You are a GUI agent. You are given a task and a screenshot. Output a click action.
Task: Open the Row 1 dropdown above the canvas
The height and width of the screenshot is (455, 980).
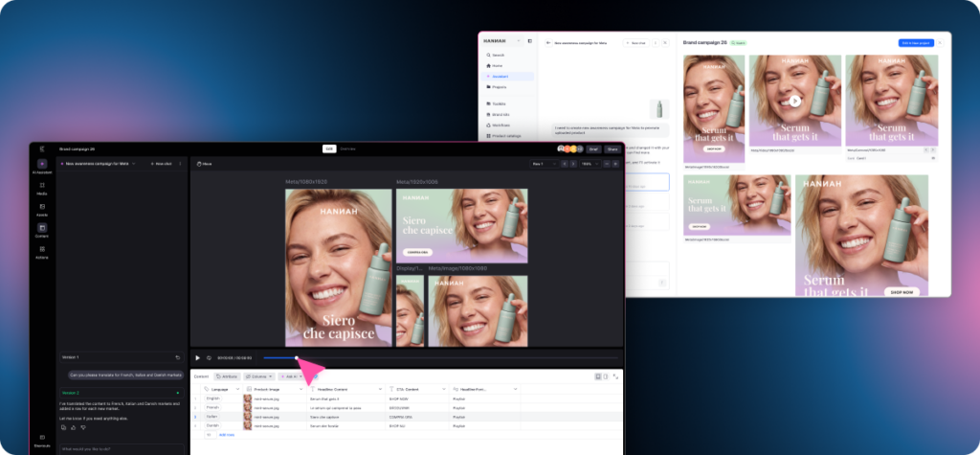(544, 164)
